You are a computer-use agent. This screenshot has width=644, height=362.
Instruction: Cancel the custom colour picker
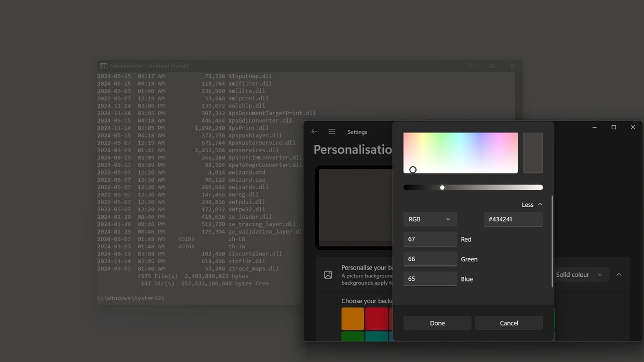509,323
